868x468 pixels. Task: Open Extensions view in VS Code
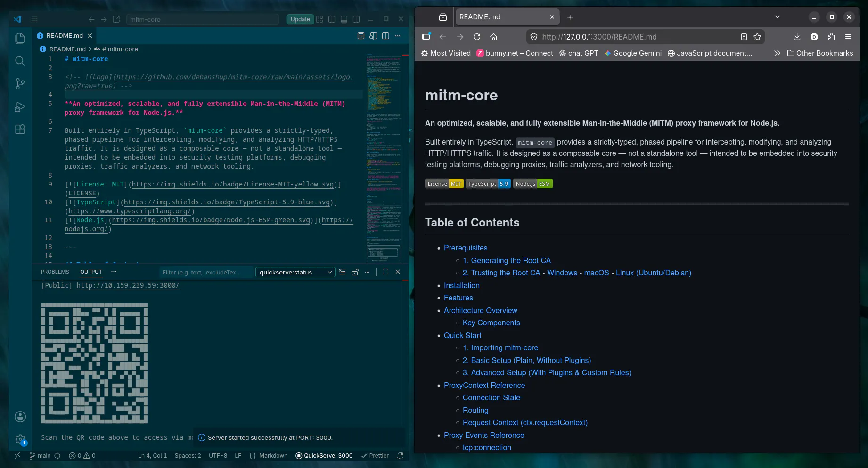pos(20,129)
